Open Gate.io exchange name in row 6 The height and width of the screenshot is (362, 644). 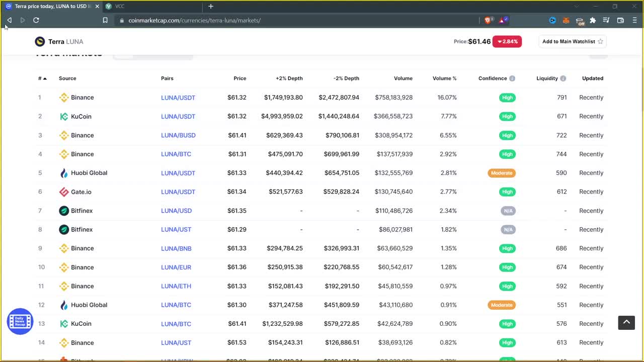[81, 192]
